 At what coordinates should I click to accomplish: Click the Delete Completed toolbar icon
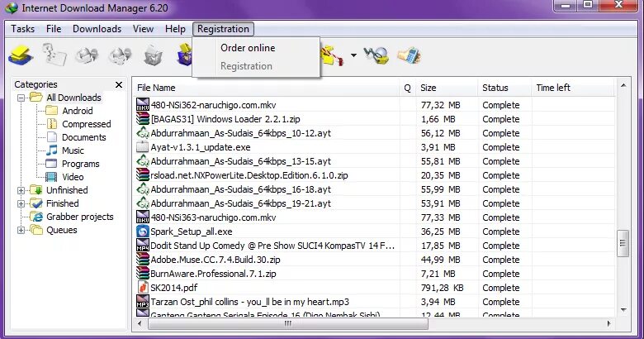click(x=184, y=55)
